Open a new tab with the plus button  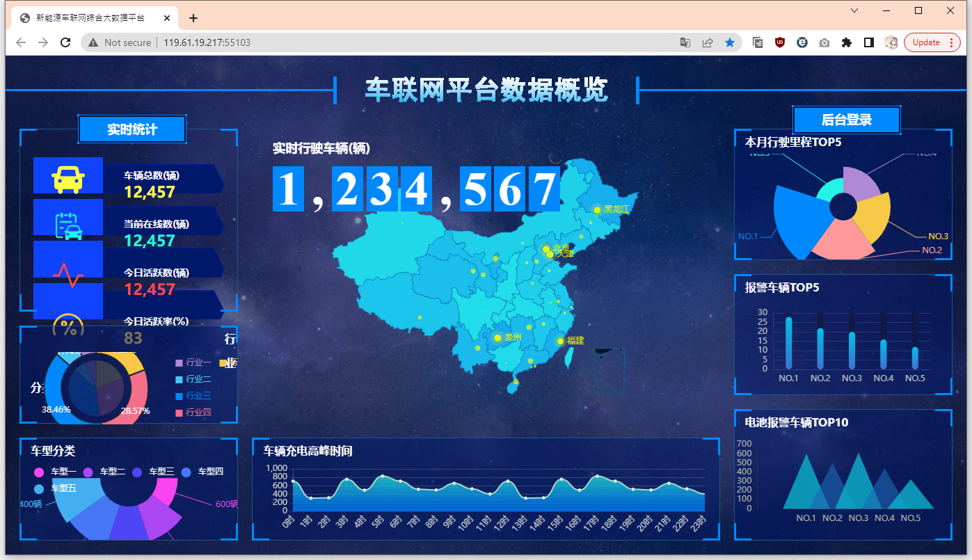tap(193, 18)
